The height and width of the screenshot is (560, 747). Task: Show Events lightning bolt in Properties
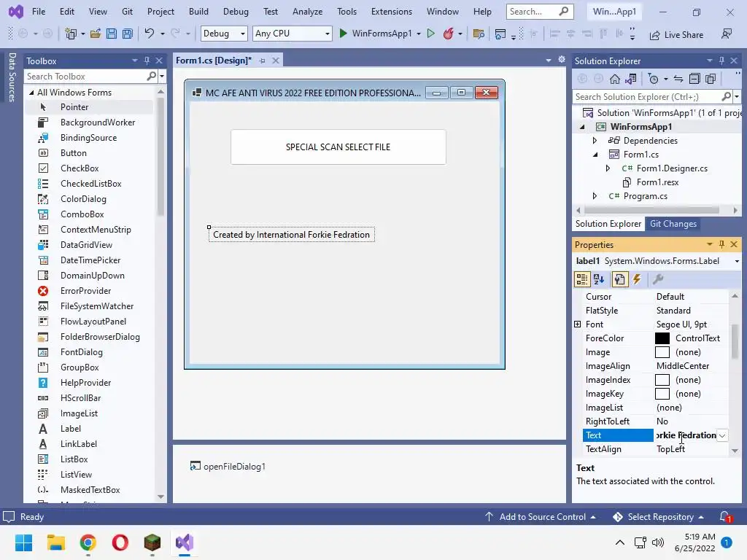point(637,279)
